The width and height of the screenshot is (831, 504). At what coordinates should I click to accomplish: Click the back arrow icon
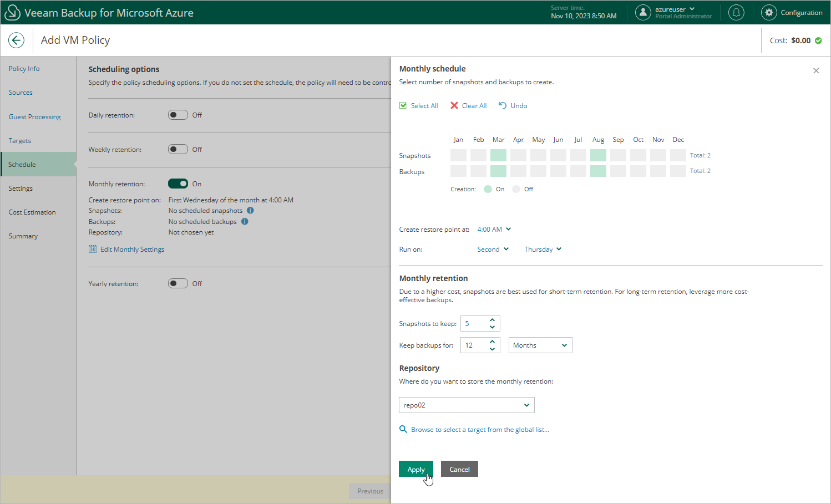click(x=16, y=40)
